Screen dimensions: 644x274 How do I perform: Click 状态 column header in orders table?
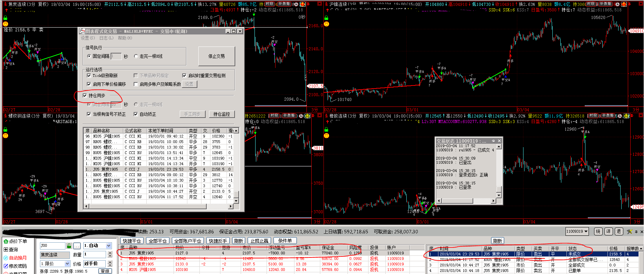586,248
